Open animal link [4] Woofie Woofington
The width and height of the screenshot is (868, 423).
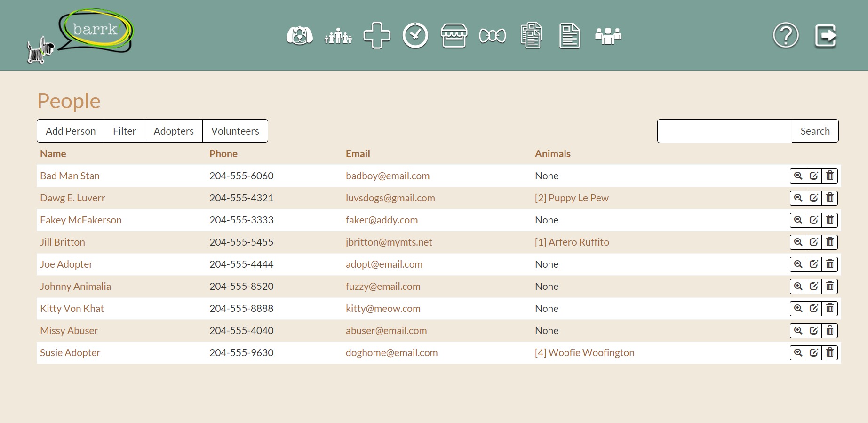click(585, 353)
